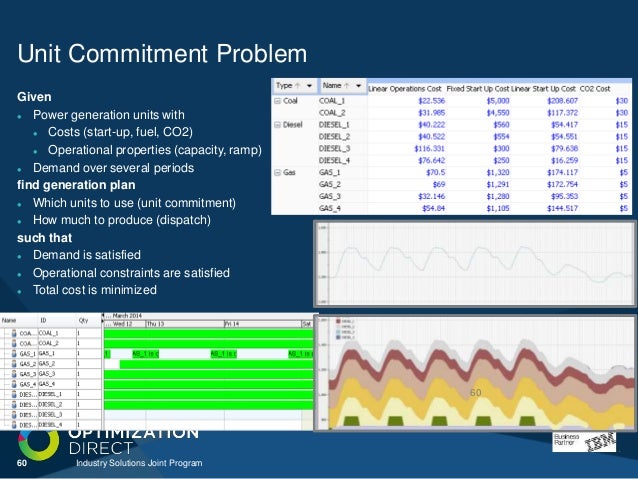Select the Fri 14 timeline day header
This screenshot has width=638, height=479.
click(x=262, y=324)
